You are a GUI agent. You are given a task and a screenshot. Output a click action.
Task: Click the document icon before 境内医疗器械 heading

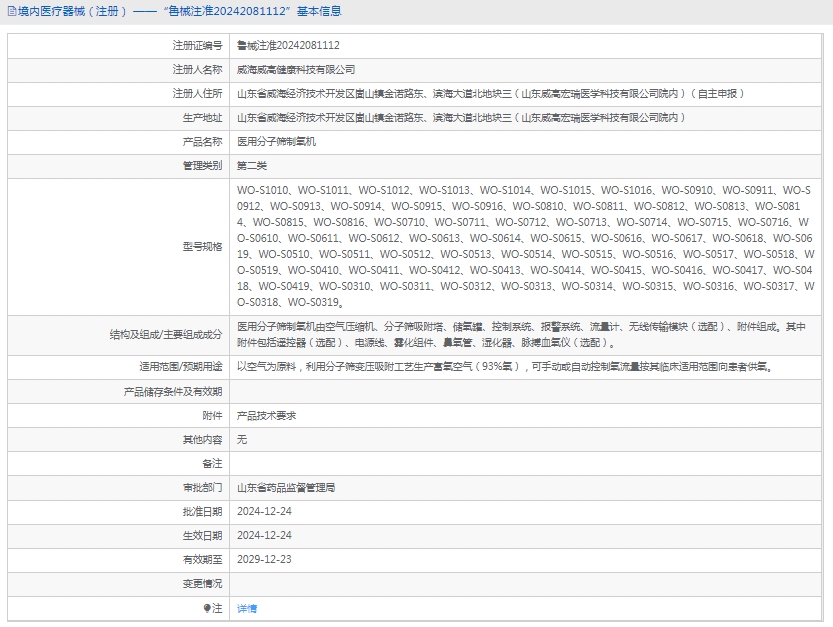(x=10, y=12)
